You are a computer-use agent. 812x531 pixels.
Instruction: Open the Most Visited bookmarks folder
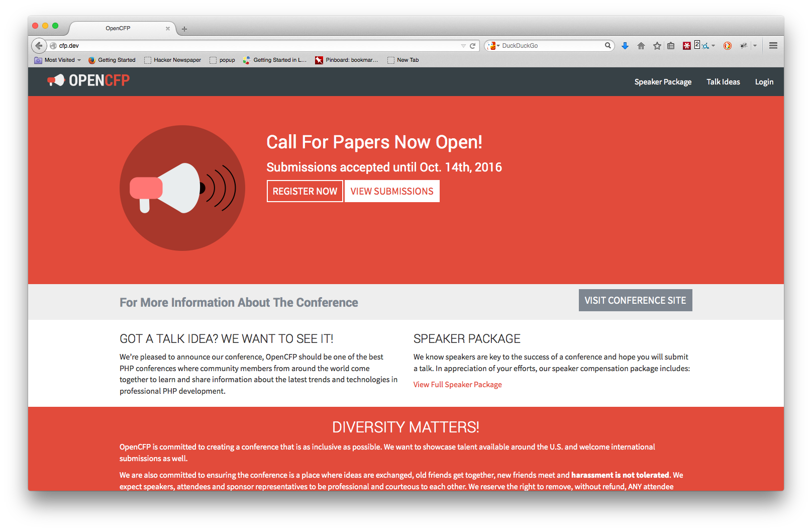58,60
